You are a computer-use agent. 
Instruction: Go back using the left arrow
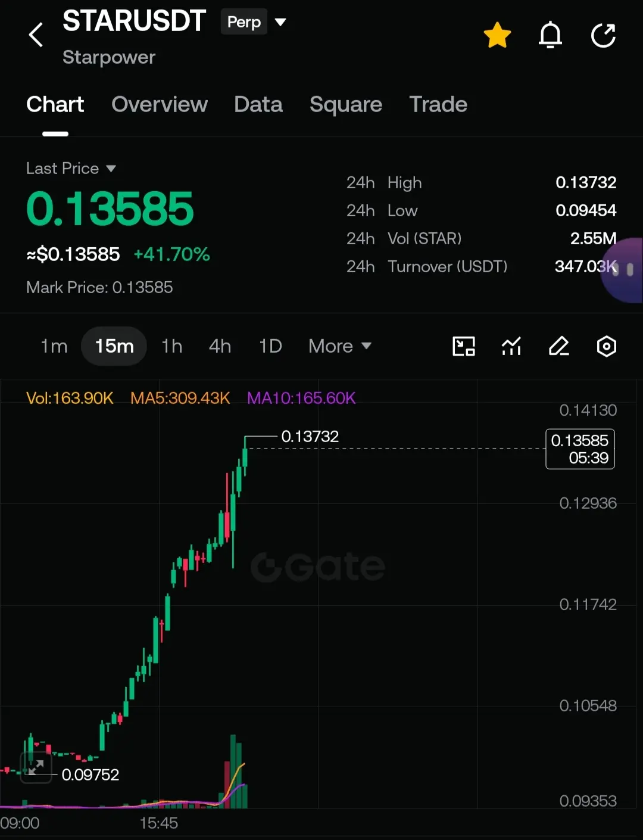click(36, 35)
